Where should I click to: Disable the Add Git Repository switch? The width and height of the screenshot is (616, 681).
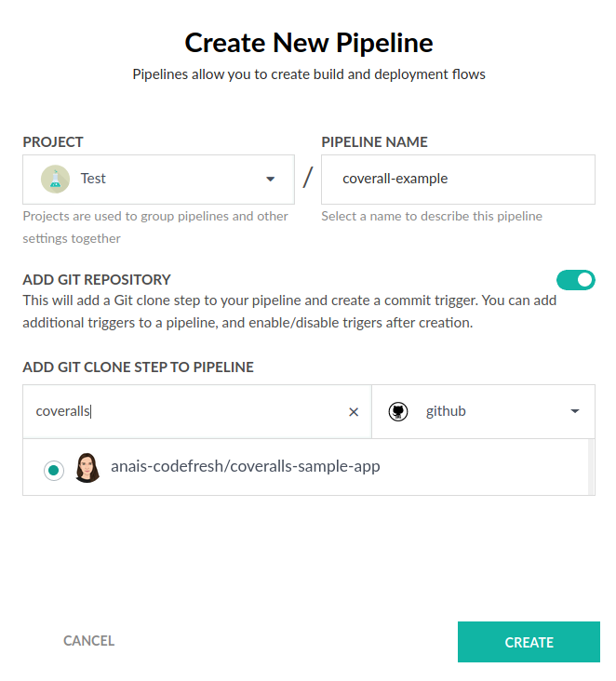point(575,279)
